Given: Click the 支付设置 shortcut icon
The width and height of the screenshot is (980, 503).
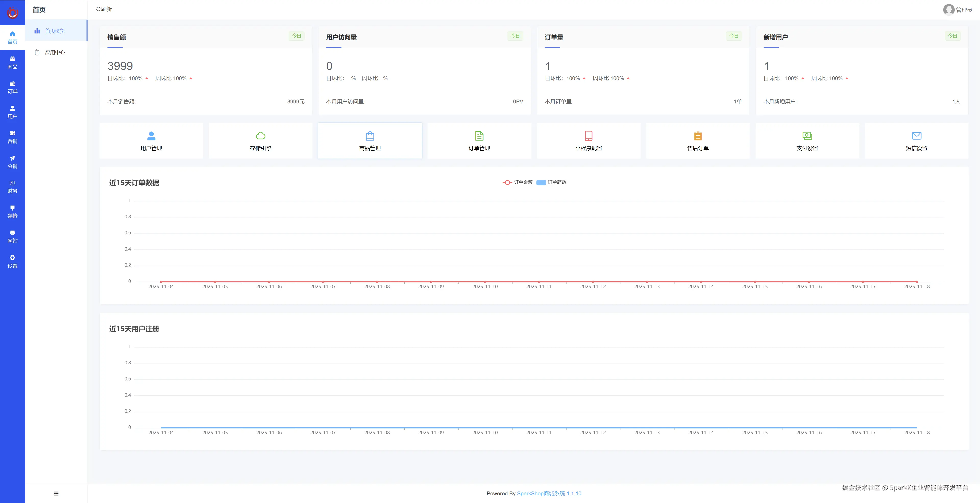Looking at the screenshot, I should point(807,136).
